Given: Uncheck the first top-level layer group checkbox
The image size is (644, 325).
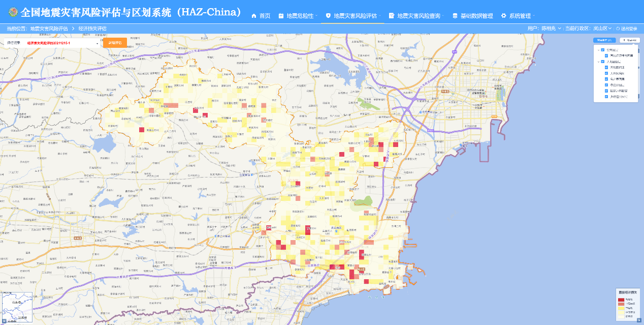Looking at the screenshot, I should click(603, 50).
